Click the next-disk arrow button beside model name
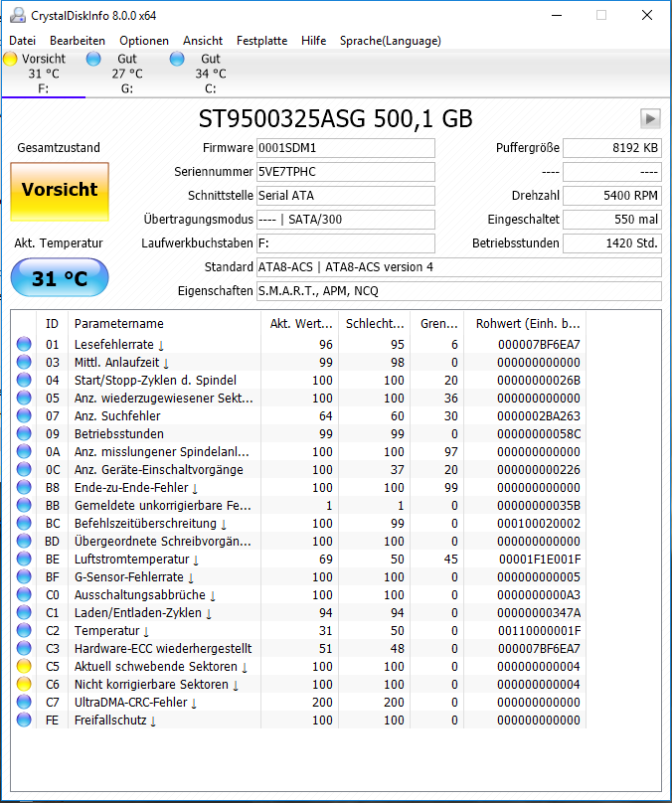Screen dimensions: 672x803 coord(650,119)
